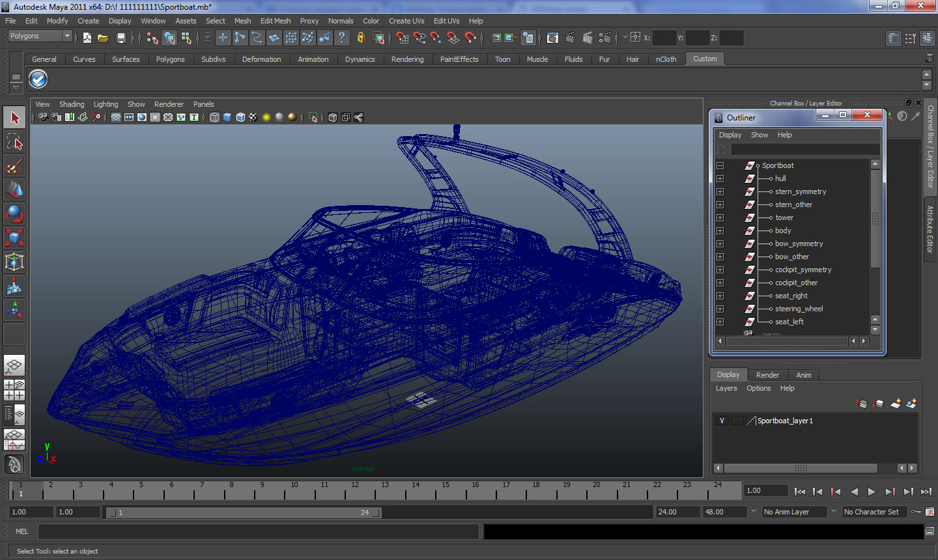Switch to the Rendering shelf tab

pyautogui.click(x=407, y=59)
